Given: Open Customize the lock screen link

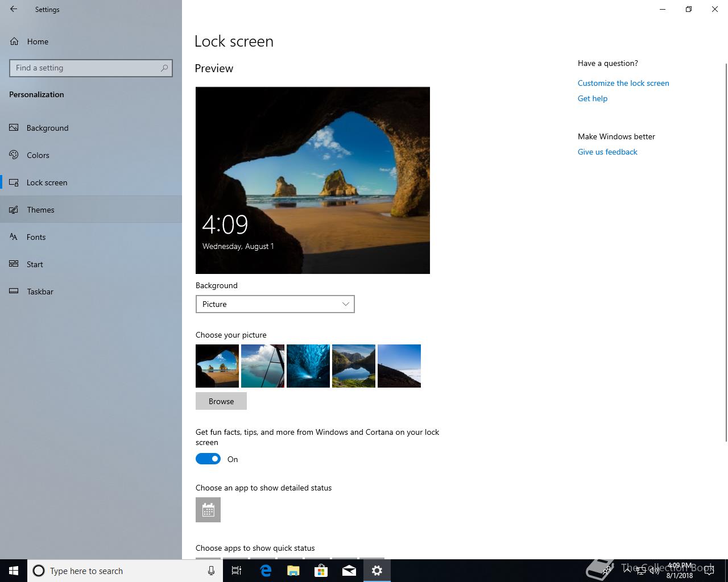Looking at the screenshot, I should click(623, 83).
